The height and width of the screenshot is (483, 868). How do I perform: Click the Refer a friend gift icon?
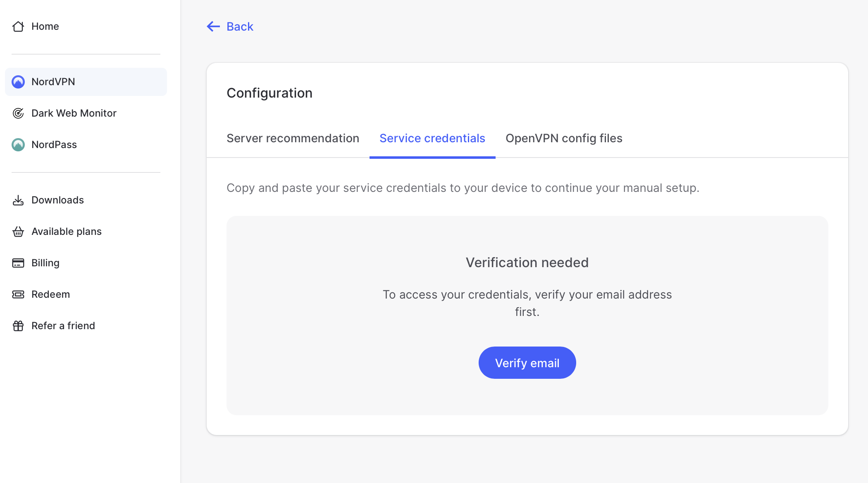(18, 326)
